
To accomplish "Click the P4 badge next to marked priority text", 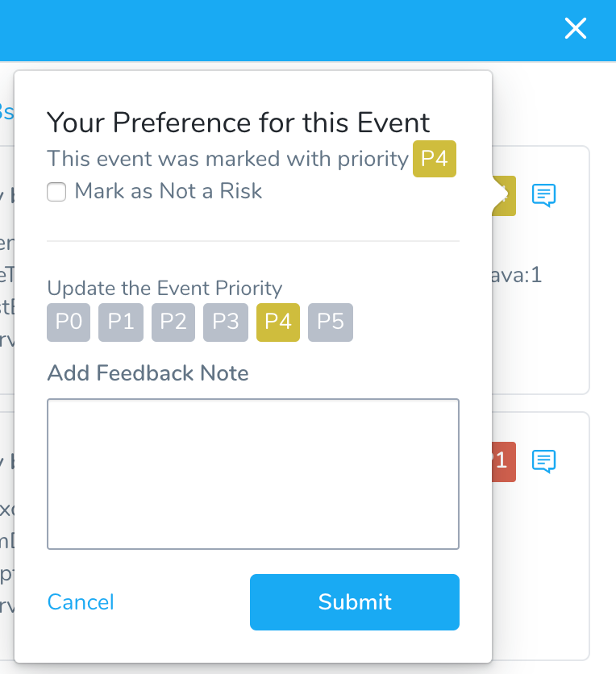I will coord(435,159).
